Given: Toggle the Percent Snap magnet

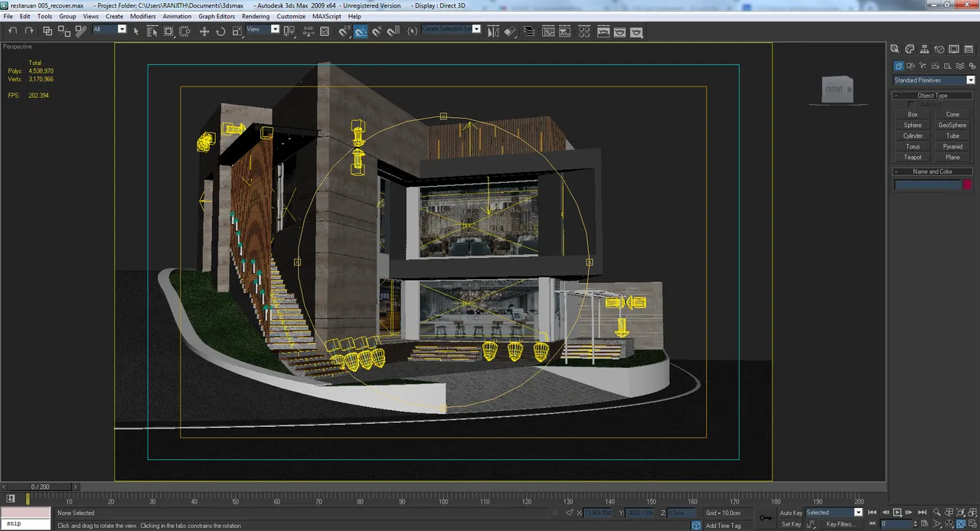Looking at the screenshot, I should (377, 31).
